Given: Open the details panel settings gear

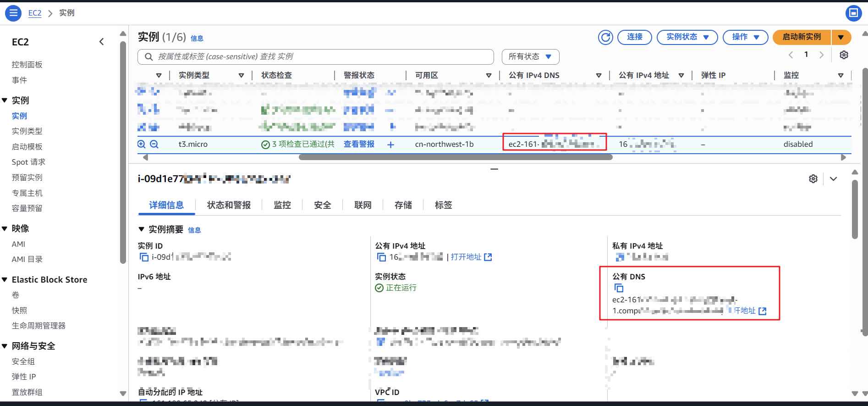Looking at the screenshot, I should pos(813,179).
